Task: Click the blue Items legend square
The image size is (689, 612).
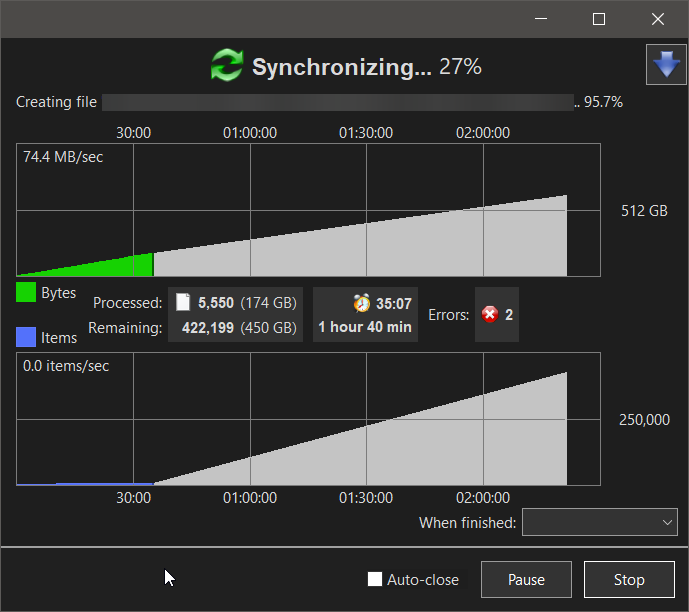Action: point(26,337)
